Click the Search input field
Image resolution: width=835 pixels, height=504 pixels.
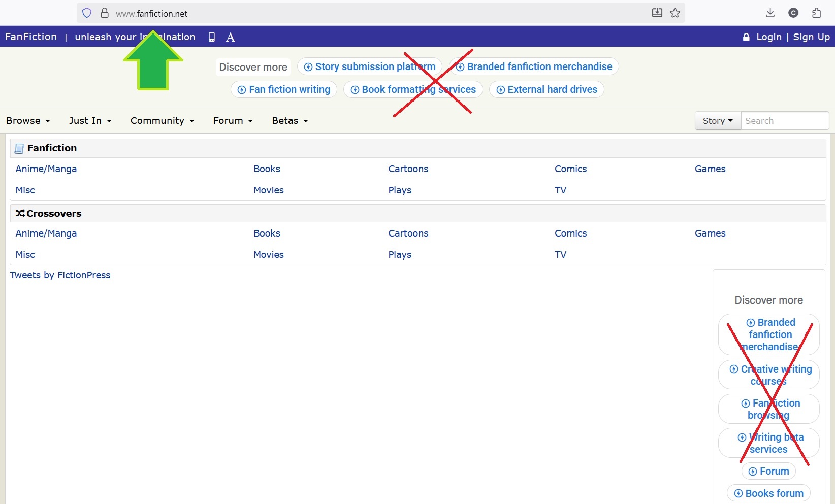tap(784, 121)
